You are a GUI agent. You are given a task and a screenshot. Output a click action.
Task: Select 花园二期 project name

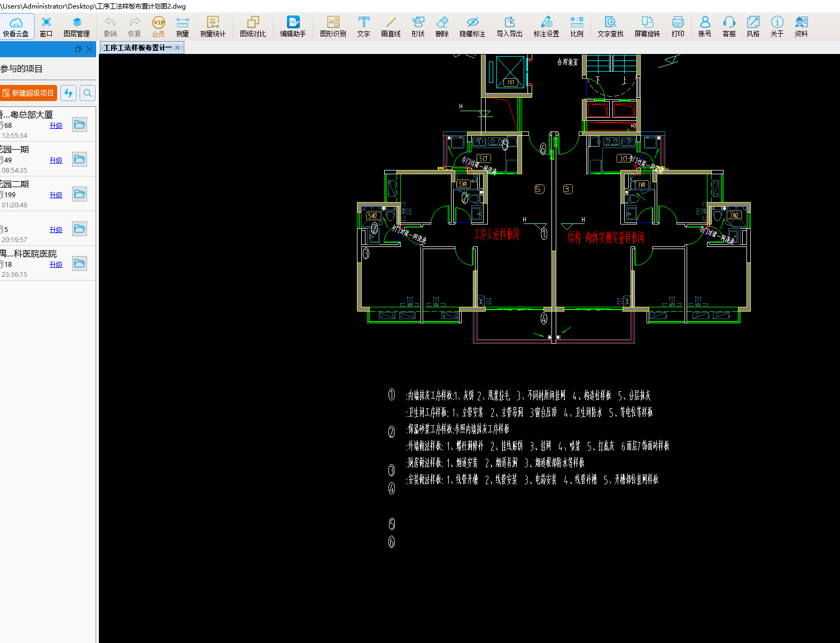pos(14,184)
